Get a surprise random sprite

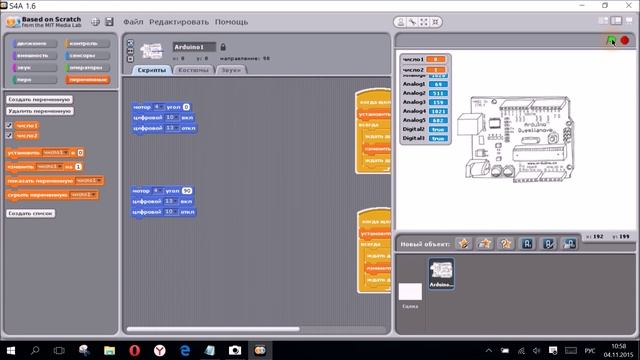tap(506, 244)
